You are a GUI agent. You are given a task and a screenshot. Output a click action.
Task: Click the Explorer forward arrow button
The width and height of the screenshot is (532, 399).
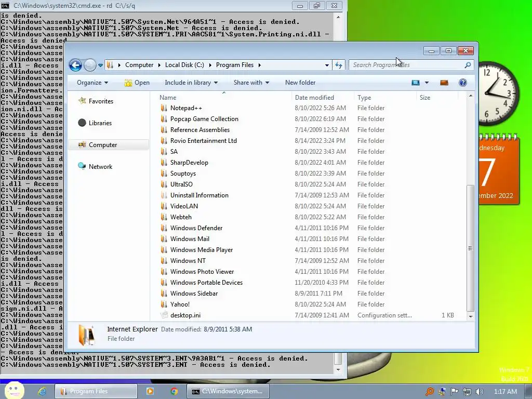pos(90,65)
